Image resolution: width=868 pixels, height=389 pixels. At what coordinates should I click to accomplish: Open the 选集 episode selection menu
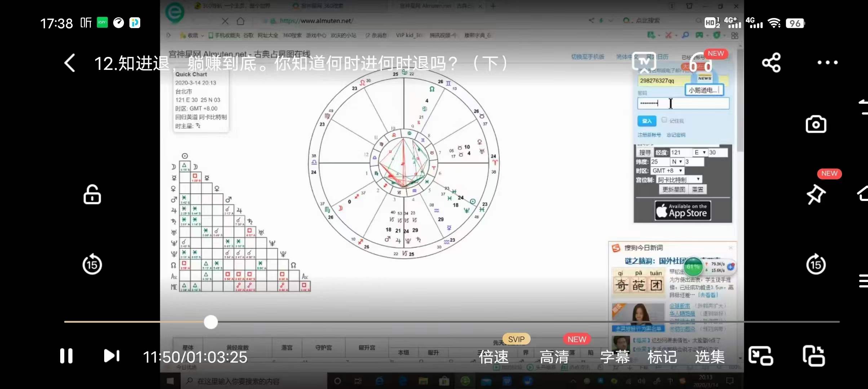709,357
